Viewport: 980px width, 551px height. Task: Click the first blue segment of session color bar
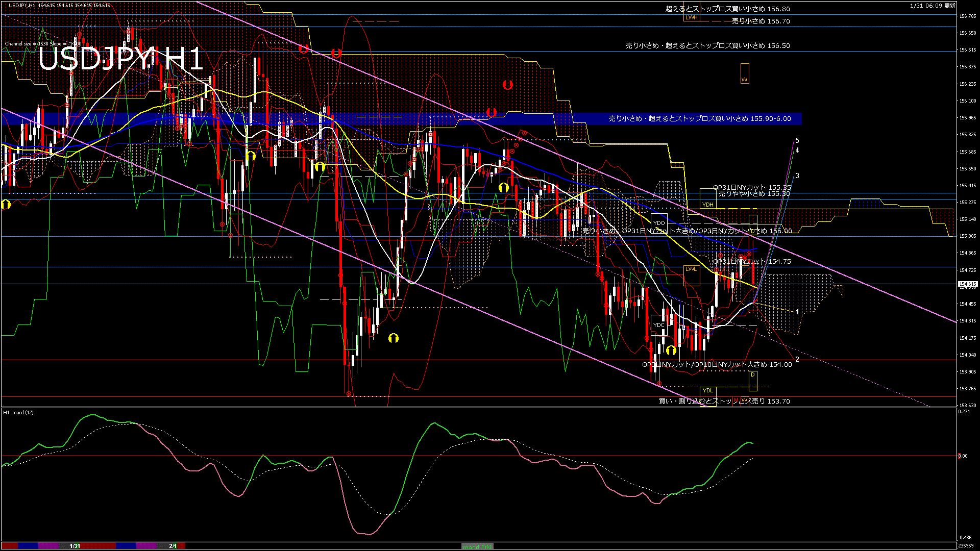point(28,546)
